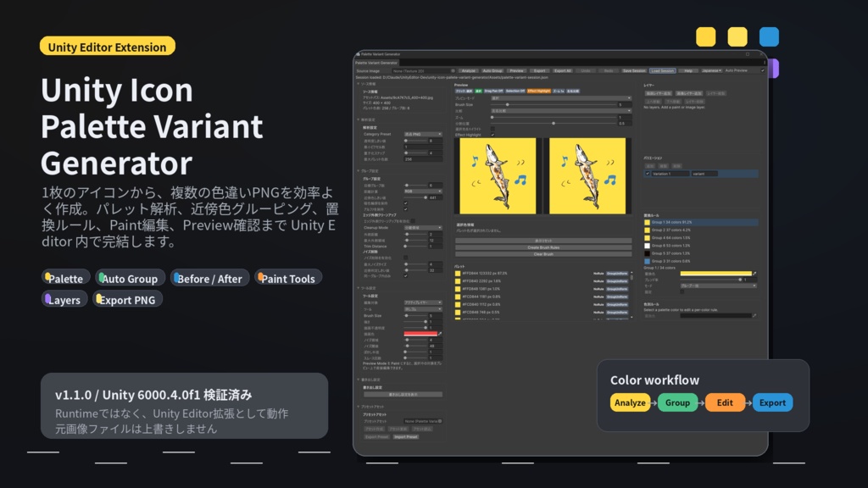Click the Auto Group toolbar button

tap(492, 71)
